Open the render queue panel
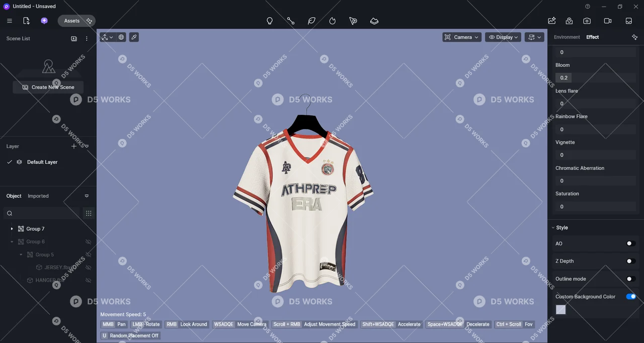 [628, 21]
